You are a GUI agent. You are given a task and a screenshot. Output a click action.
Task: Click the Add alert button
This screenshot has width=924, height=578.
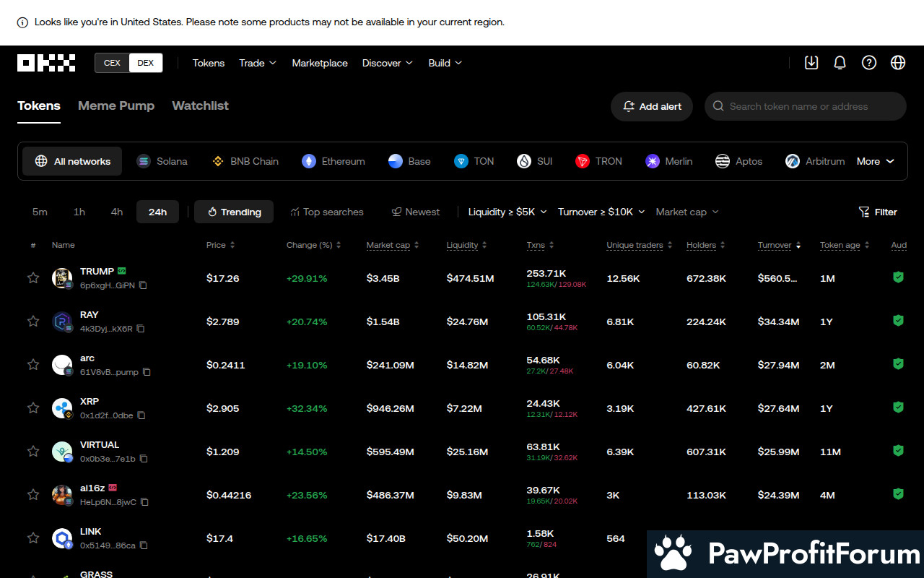652,106
